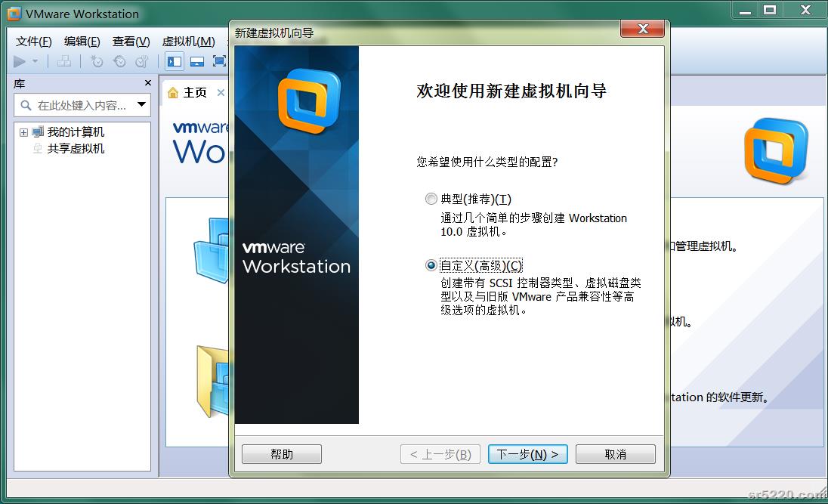This screenshot has height=504, width=828.
Task: Click the take snapshot clock icon
Action: pyautogui.click(x=97, y=61)
